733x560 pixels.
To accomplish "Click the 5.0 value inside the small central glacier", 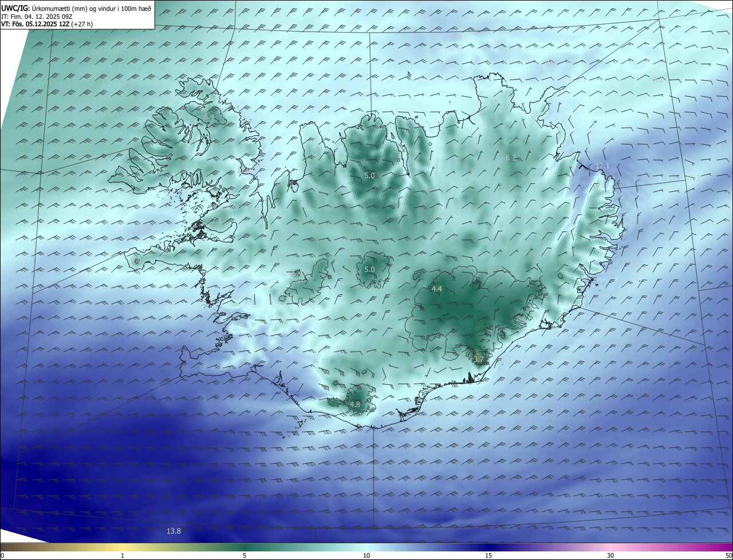I will (x=369, y=270).
